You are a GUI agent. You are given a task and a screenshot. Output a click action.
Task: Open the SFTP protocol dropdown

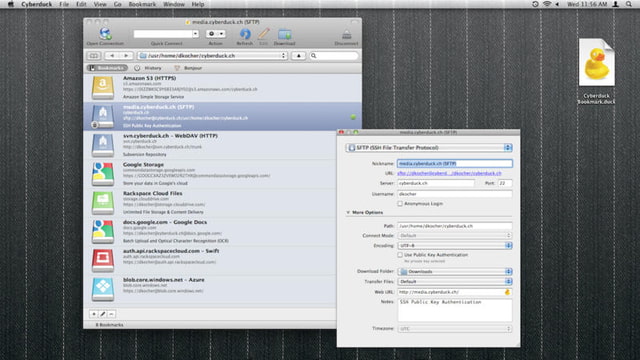point(429,148)
